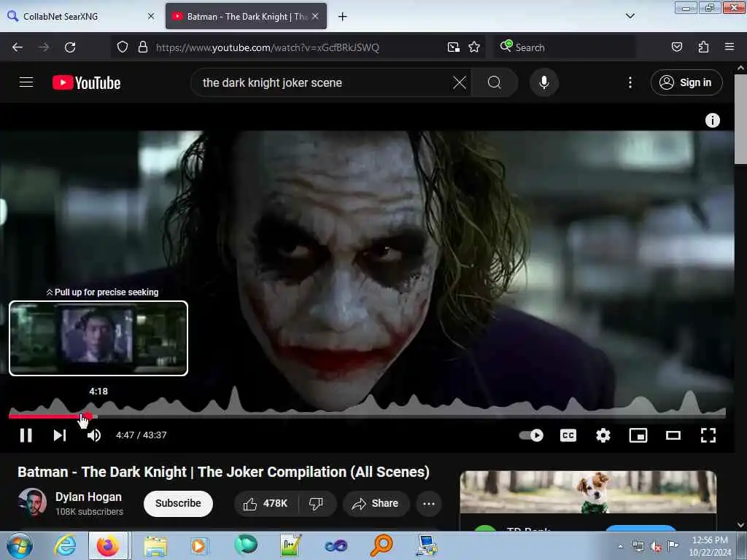Open picture-in-picture from address bar
This screenshot has width=747, height=560.
pos(454,47)
